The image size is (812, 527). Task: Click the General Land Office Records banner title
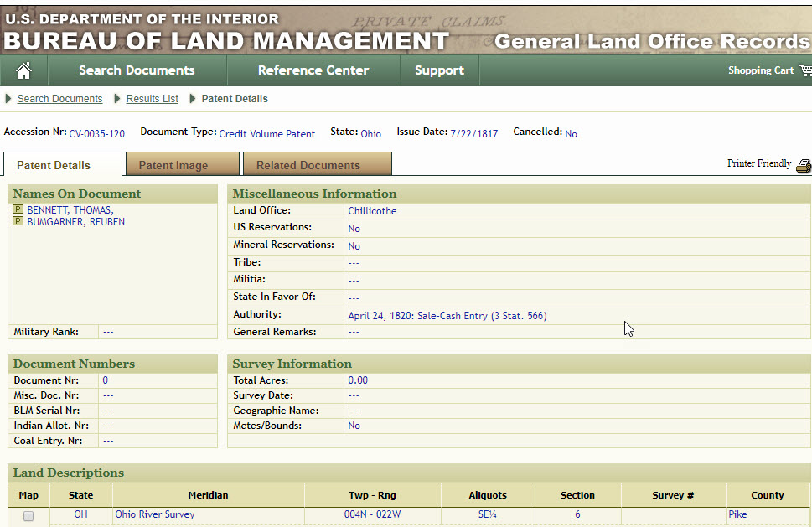[x=651, y=41]
